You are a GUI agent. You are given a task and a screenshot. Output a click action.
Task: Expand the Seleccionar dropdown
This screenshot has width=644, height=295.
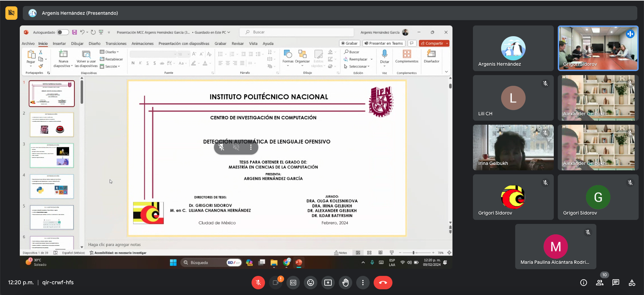point(357,66)
